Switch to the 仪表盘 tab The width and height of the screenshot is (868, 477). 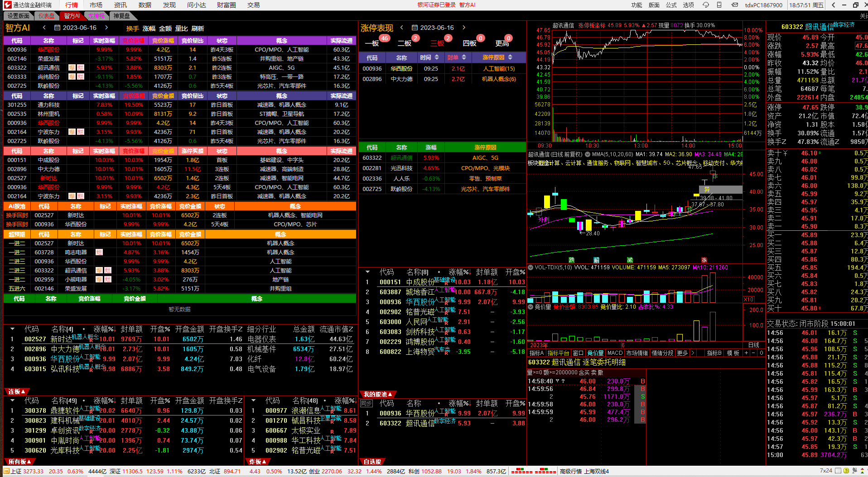(46, 16)
